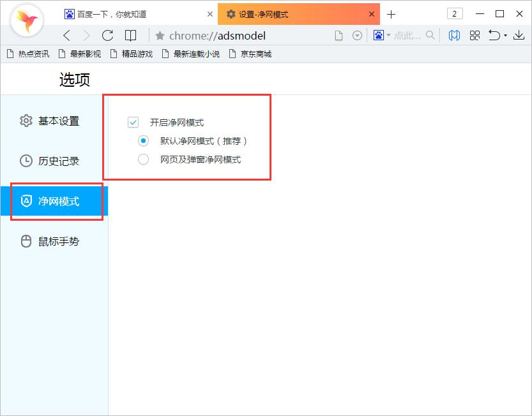The height and width of the screenshot is (416, 532).
Task: Open the Baidu search engine dropdown
Action: click(x=383, y=36)
